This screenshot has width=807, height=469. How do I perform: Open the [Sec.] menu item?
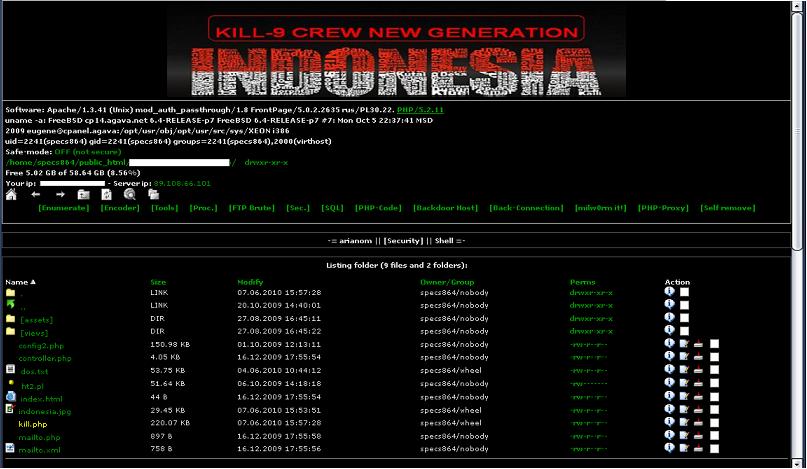point(298,208)
